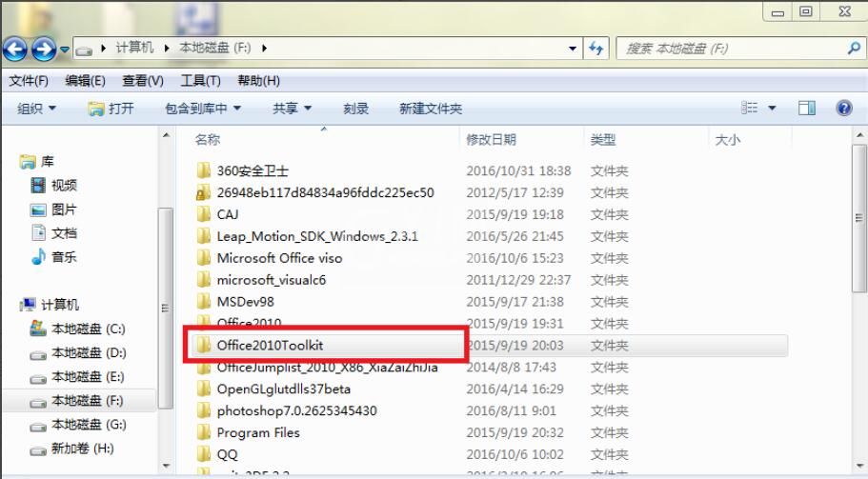Expand the arrow after 计算机 in the path
This screenshot has height=479, width=868.
pos(166,49)
